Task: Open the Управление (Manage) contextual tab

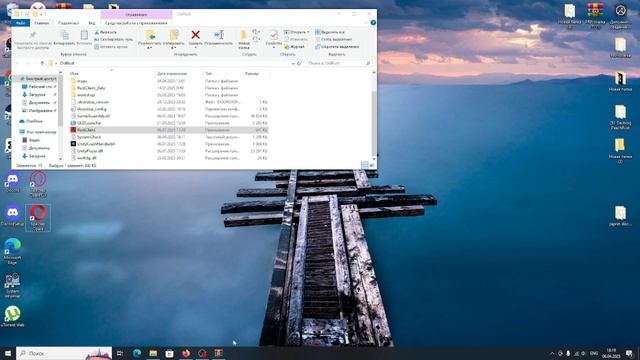Action: coord(136,14)
